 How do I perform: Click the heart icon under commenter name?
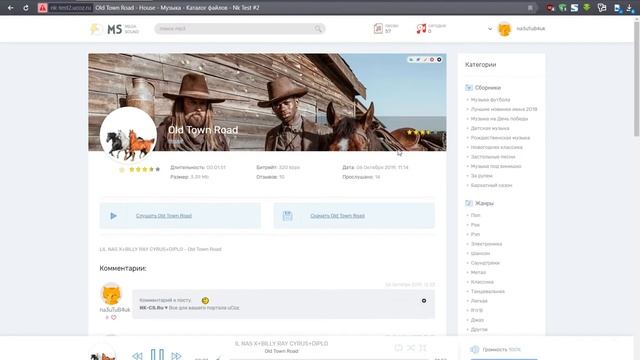[x=114, y=317]
